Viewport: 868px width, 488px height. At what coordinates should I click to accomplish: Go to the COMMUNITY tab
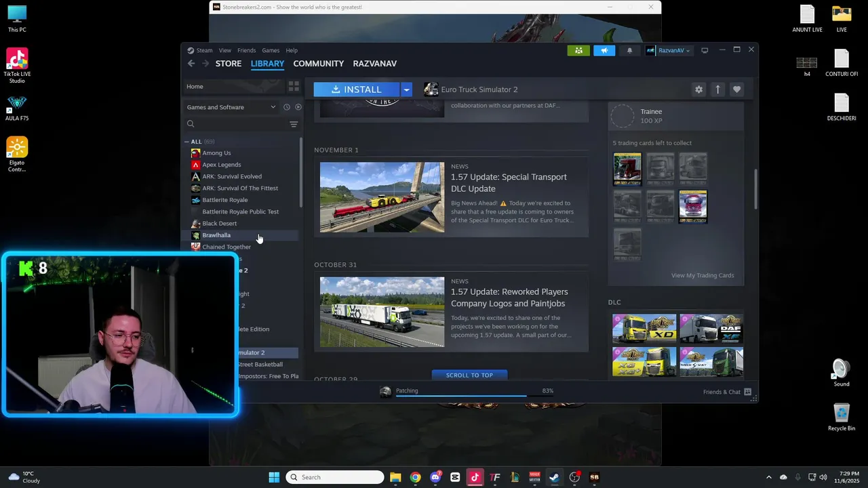point(319,64)
